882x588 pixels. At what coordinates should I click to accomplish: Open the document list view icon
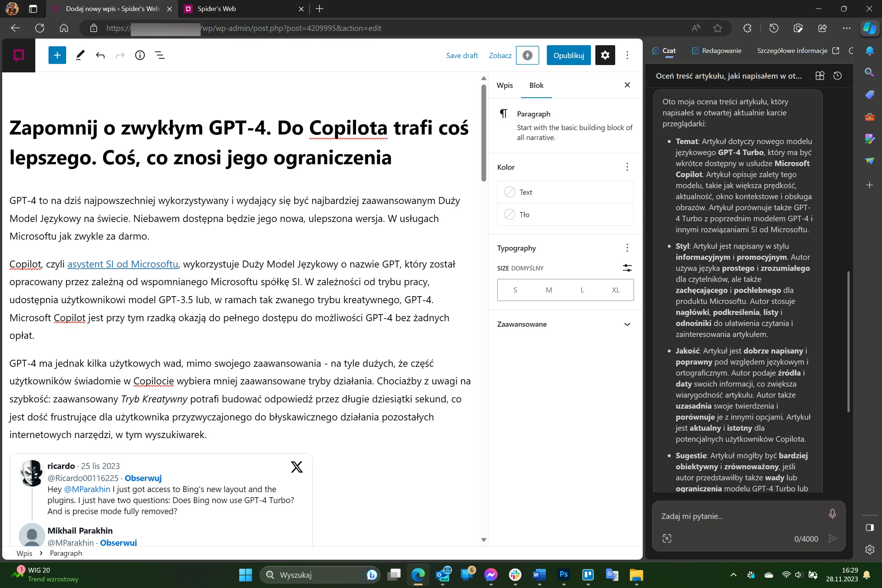click(160, 55)
